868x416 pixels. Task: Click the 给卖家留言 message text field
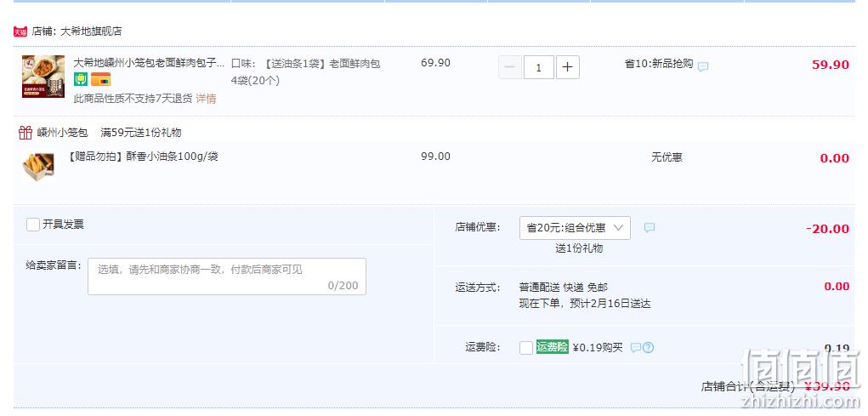click(x=227, y=276)
